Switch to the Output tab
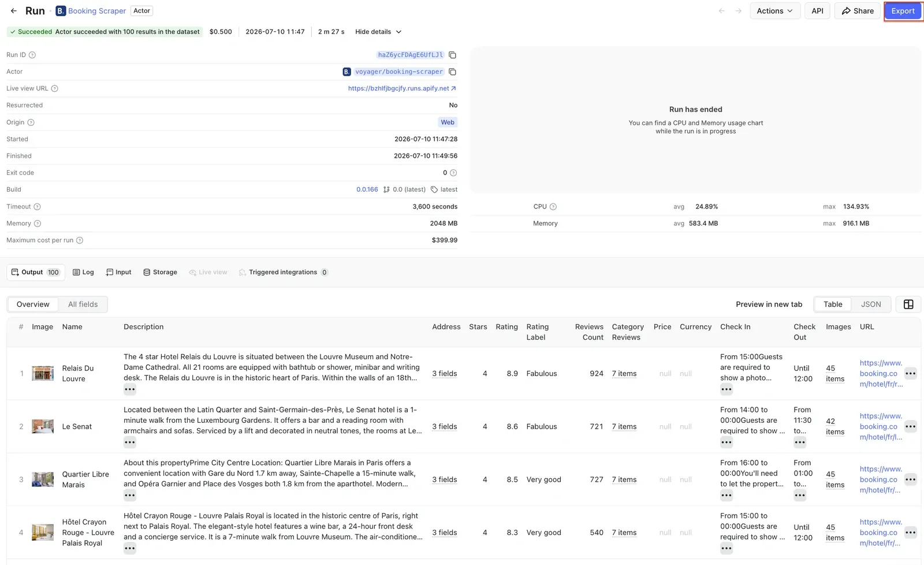 (36, 272)
